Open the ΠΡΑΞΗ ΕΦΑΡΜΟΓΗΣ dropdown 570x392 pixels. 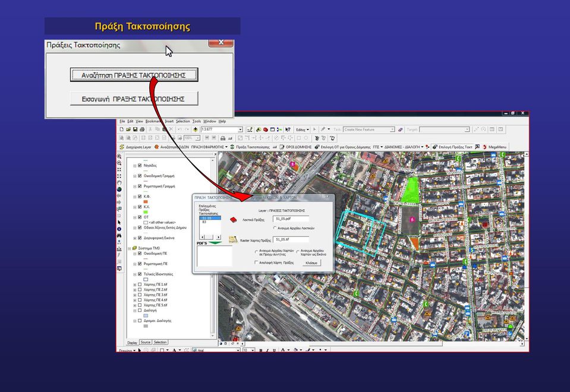point(209,147)
